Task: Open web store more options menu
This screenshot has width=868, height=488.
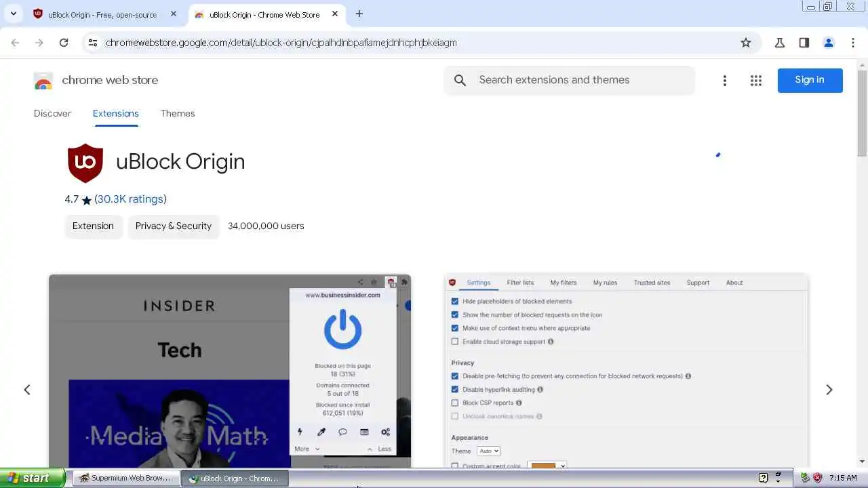Action: click(x=725, y=81)
